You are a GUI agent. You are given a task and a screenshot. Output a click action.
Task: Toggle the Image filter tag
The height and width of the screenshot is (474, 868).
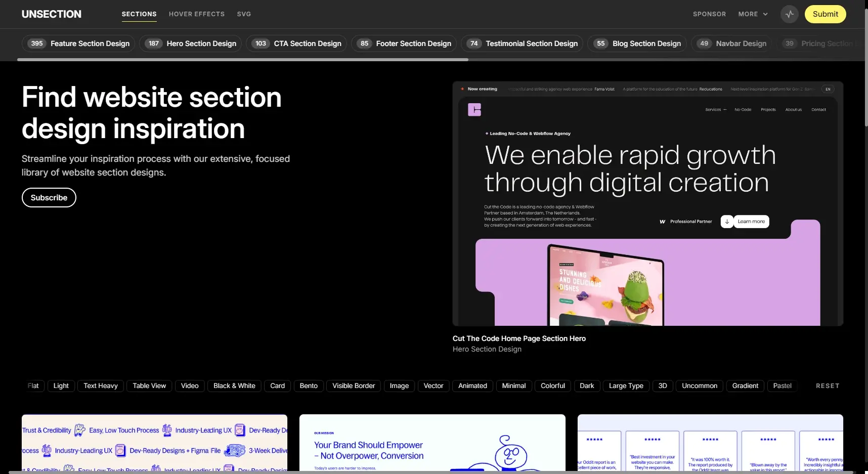click(399, 386)
